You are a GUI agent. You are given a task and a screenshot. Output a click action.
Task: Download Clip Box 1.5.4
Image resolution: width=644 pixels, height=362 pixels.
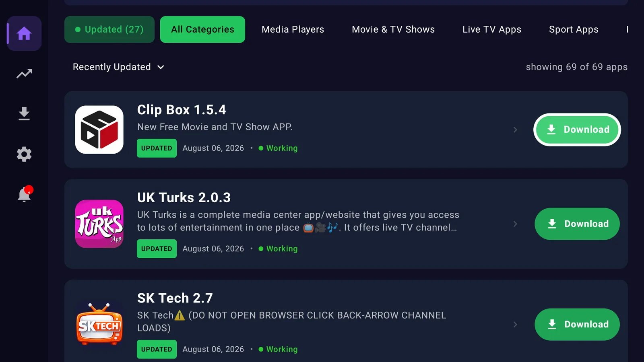click(x=577, y=130)
